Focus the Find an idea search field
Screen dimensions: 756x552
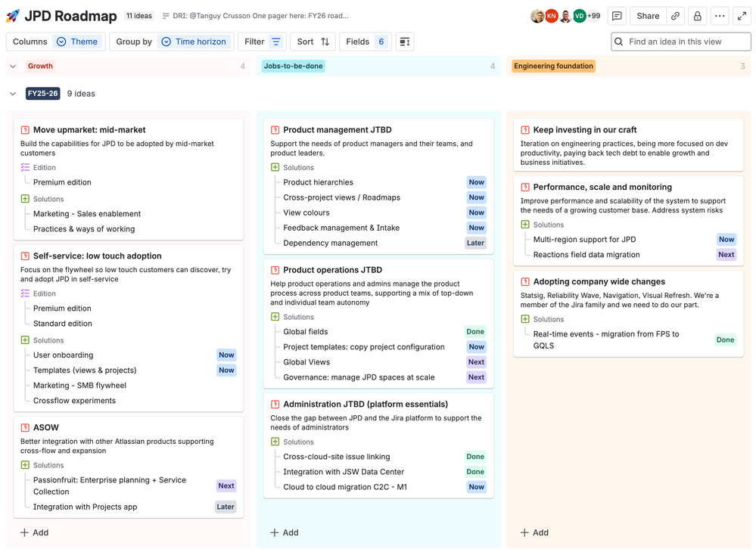(681, 42)
